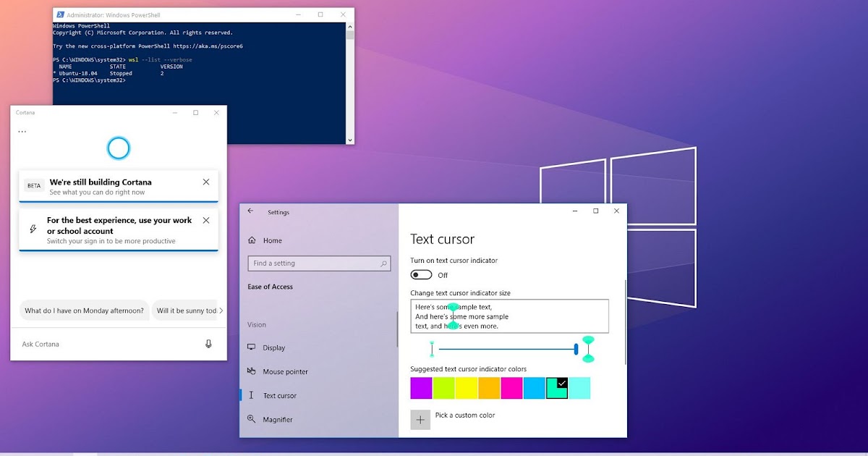
Task: Dismiss the We're still building Cortana card
Action: click(205, 182)
